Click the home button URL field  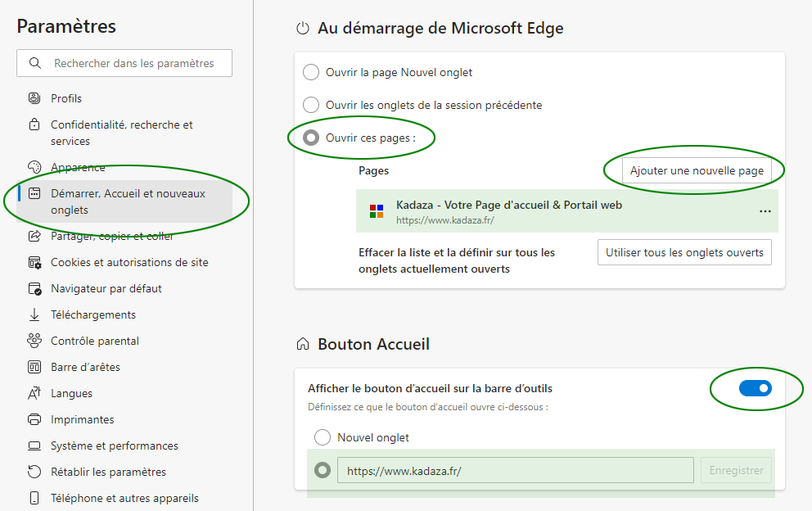coord(515,471)
